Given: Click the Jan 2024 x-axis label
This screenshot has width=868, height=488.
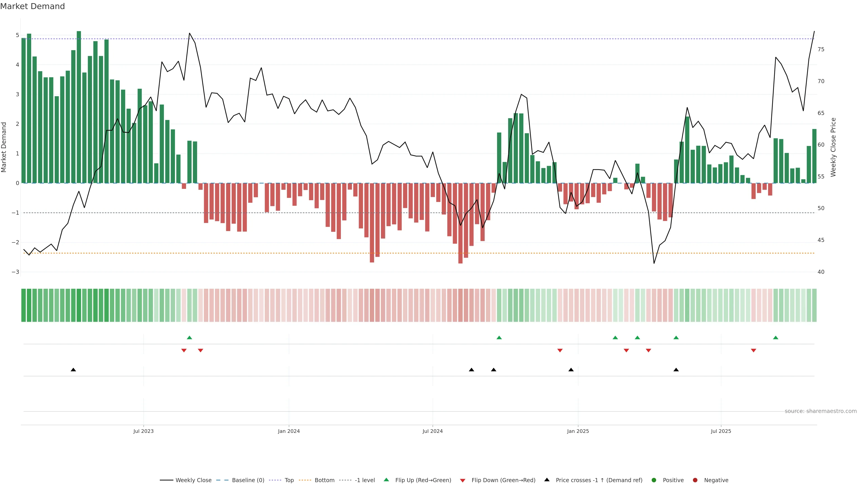Looking at the screenshot, I should [288, 431].
